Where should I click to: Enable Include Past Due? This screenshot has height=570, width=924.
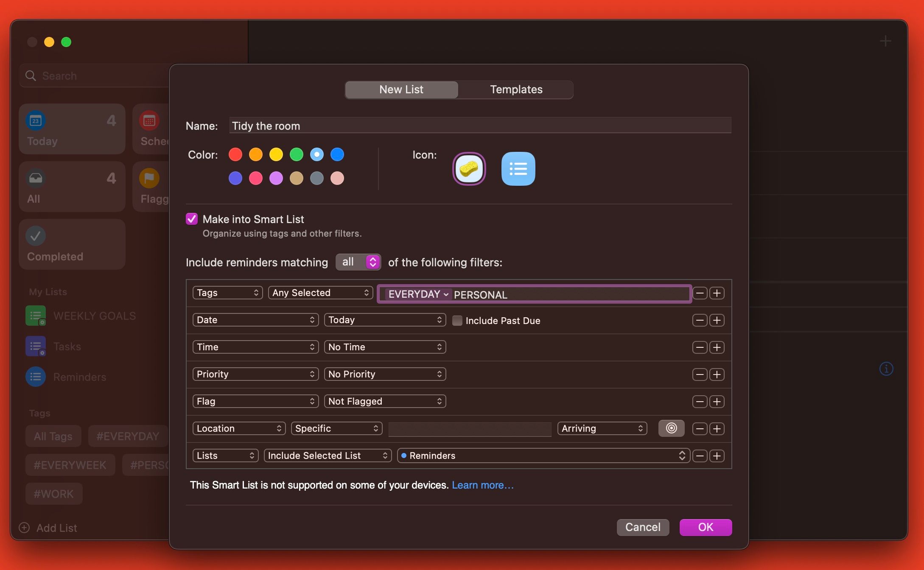point(457,321)
